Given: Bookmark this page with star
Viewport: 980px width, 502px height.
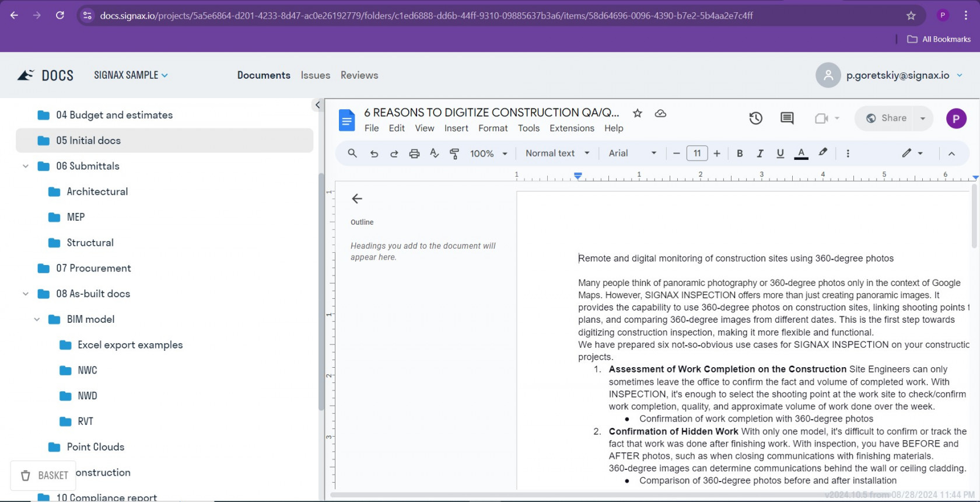Looking at the screenshot, I should click(x=911, y=16).
